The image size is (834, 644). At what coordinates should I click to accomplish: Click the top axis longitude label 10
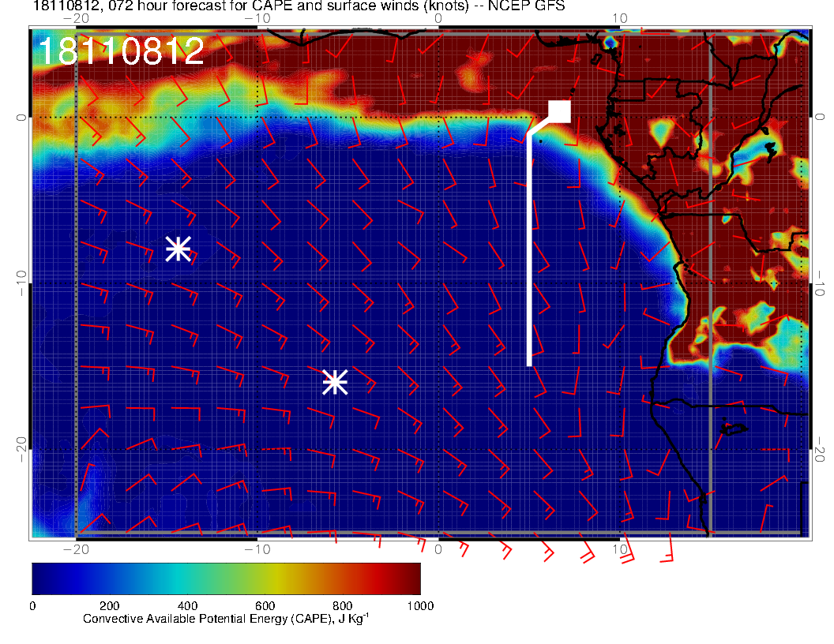pos(620,19)
